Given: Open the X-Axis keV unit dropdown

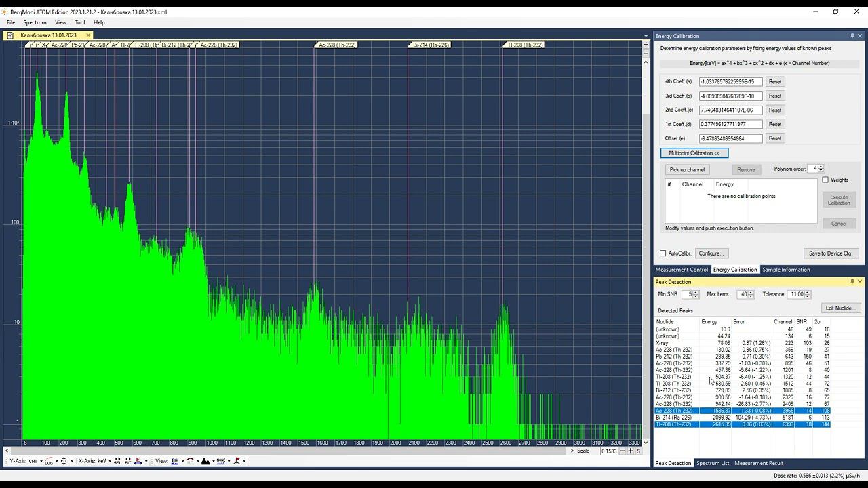Looking at the screenshot, I should tap(110, 461).
